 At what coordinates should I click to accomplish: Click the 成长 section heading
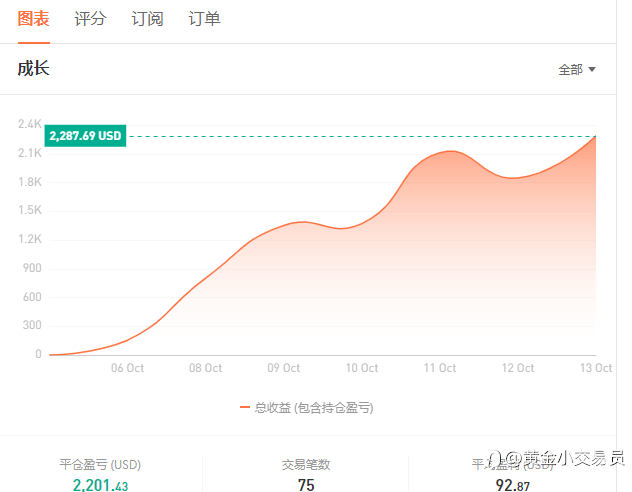[33, 69]
